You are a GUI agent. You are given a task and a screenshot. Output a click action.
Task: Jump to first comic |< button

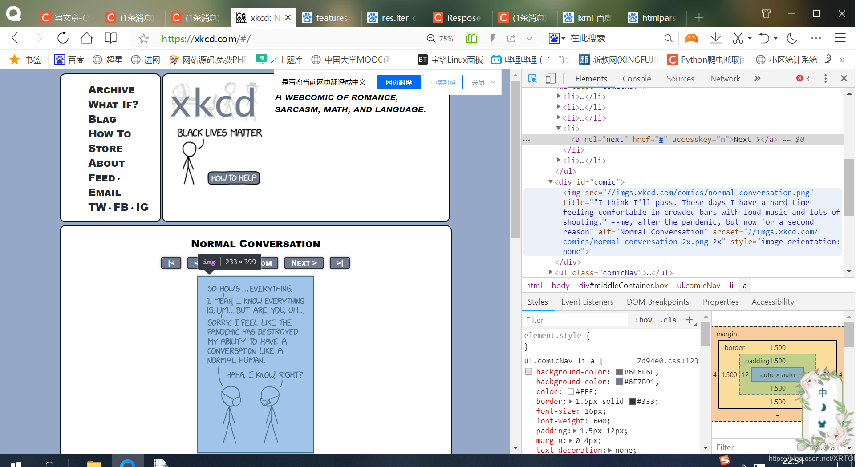tap(171, 262)
